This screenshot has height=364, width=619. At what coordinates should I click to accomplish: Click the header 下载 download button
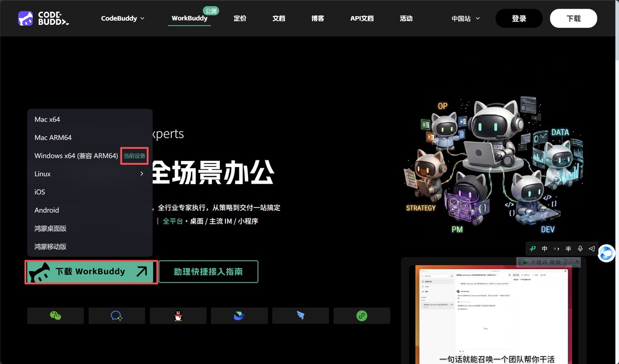574,18
